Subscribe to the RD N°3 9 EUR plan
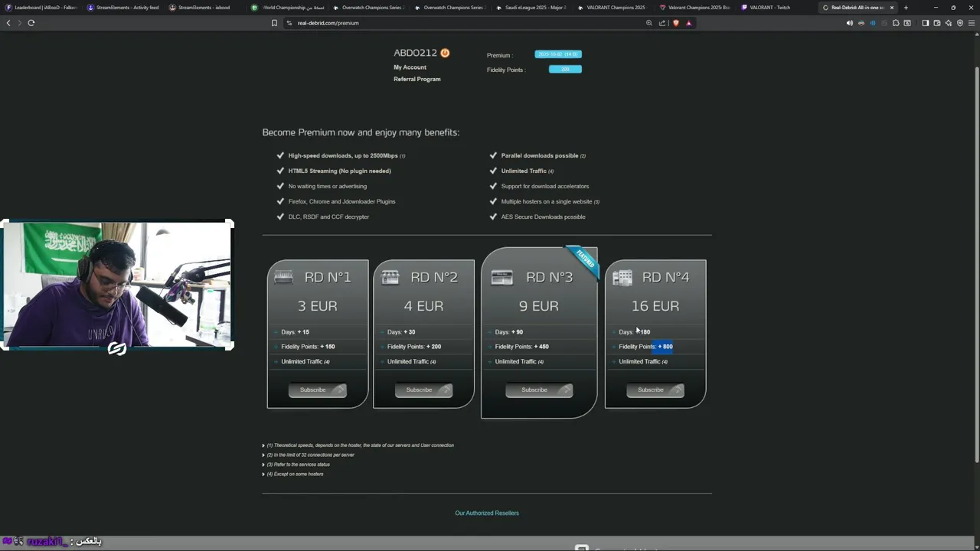The width and height of the screenshot is (980, 551). [539, 390]
